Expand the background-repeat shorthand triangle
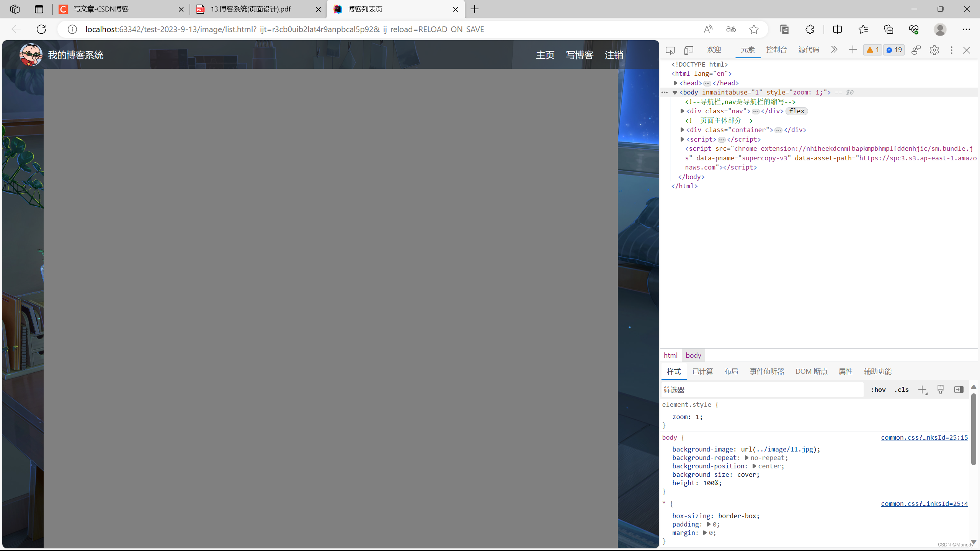Image resolution: width=980 pixels, height=551 pixels. (x=746, y=458)
